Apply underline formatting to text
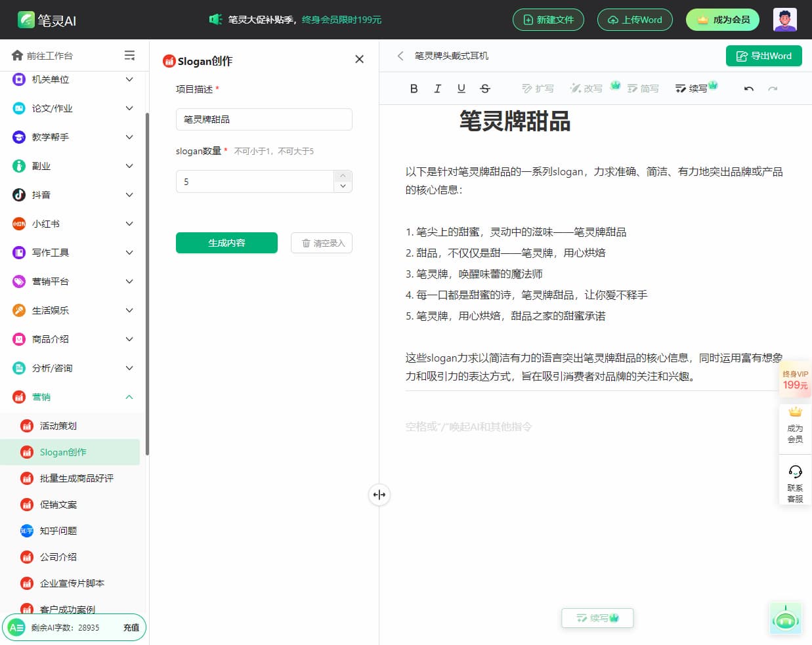 (461, 89)
